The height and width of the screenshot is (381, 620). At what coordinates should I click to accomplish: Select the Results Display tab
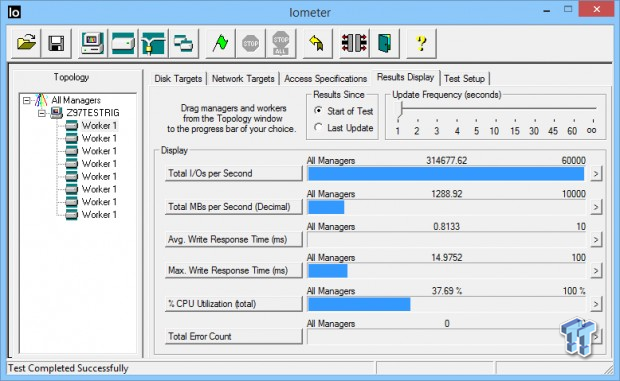[405, 77]
